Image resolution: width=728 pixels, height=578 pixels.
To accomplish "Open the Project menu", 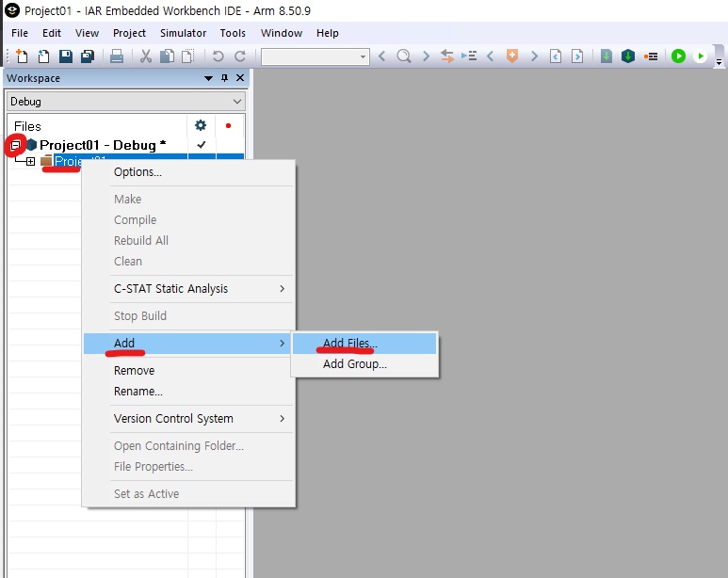I will tap(130, 33).
